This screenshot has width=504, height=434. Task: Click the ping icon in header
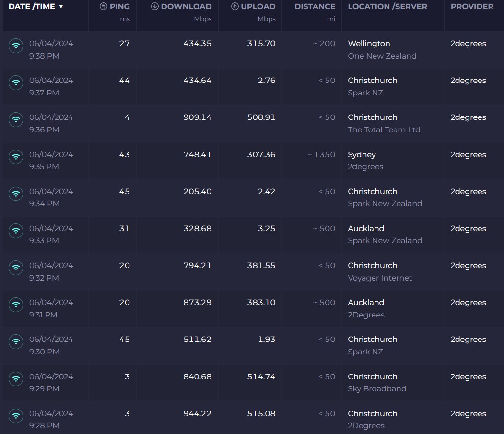(x=104, y=6)
